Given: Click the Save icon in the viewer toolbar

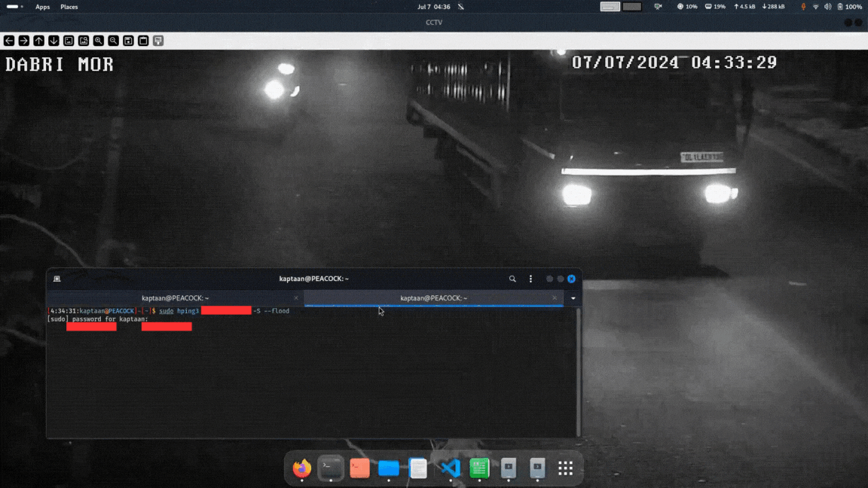Looking at the screenshot, I should click(x=128, y=41).
